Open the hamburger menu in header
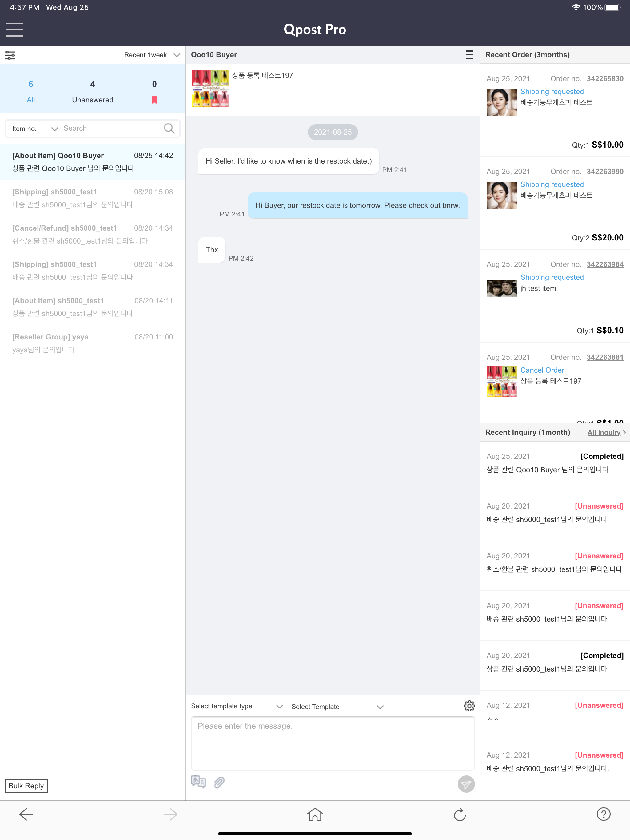Image resolution: width=630 pixels, height=840 pixels. (15, 30)
